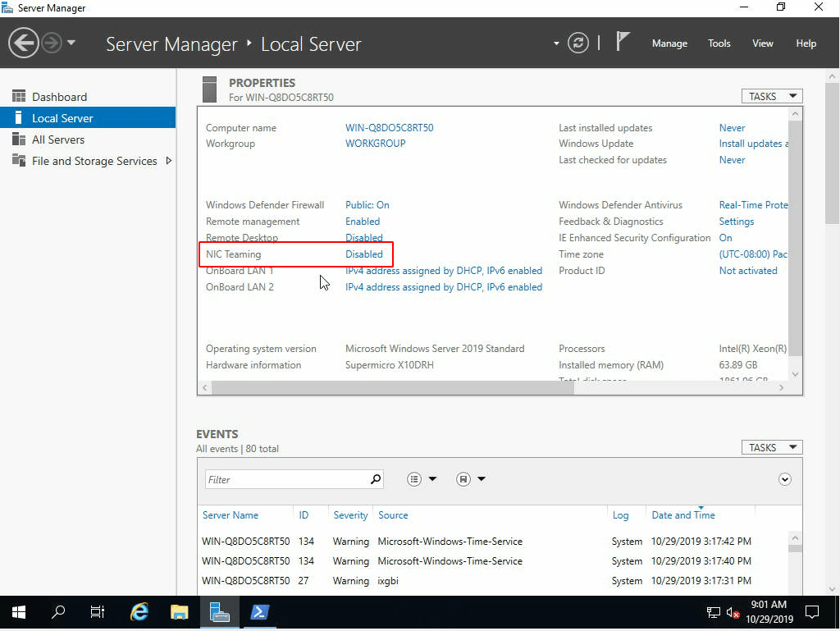Open the Tools menu
840x631 pixels.
(719, 43)
